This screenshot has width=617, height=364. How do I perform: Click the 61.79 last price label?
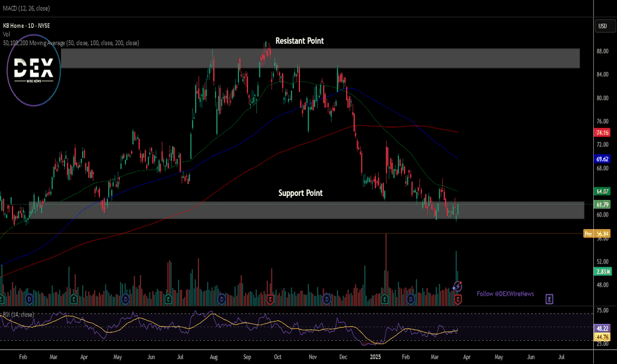point(602,205)
